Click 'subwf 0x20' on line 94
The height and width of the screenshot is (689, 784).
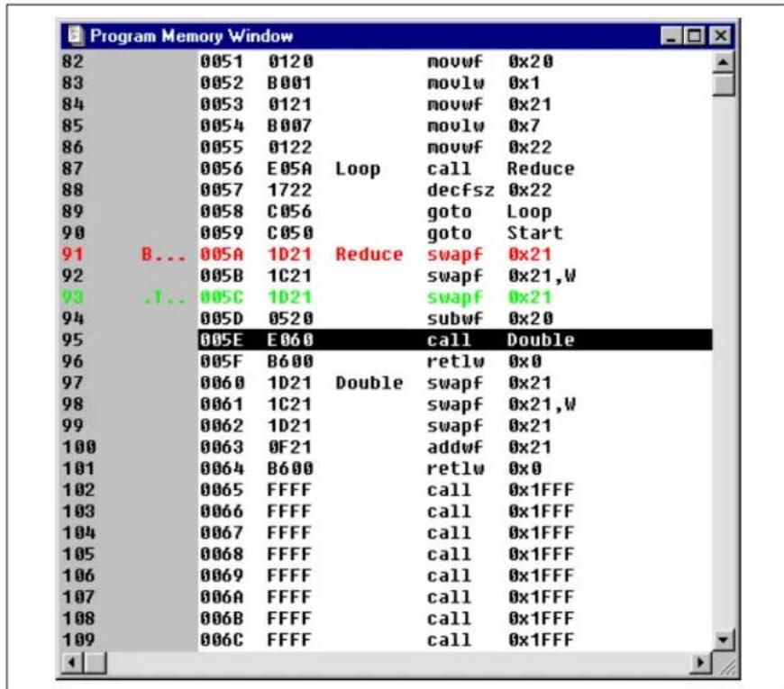489,318
